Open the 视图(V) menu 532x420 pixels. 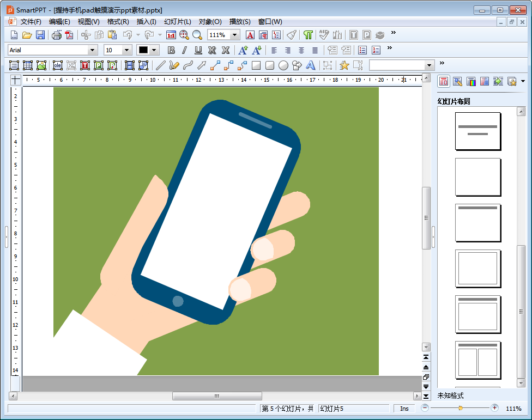point(88,22)
